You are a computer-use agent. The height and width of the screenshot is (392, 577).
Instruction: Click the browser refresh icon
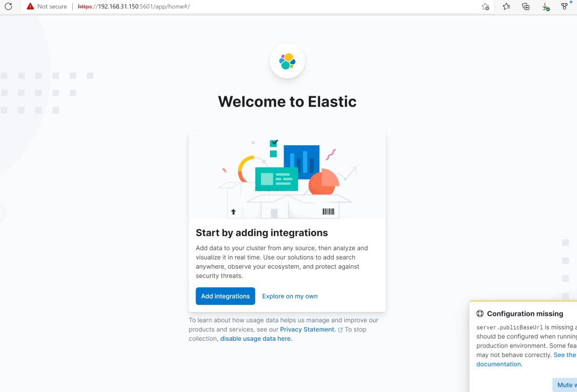pos(8,7)
